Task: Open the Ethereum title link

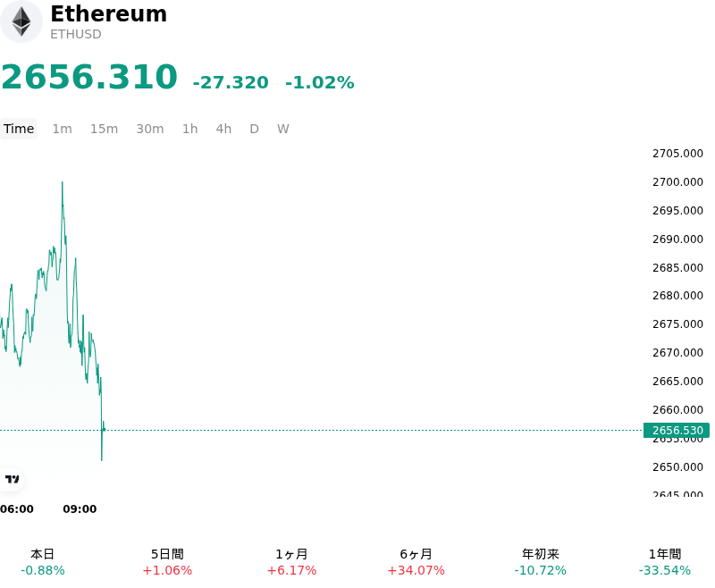Action: (x=108, y=13)
